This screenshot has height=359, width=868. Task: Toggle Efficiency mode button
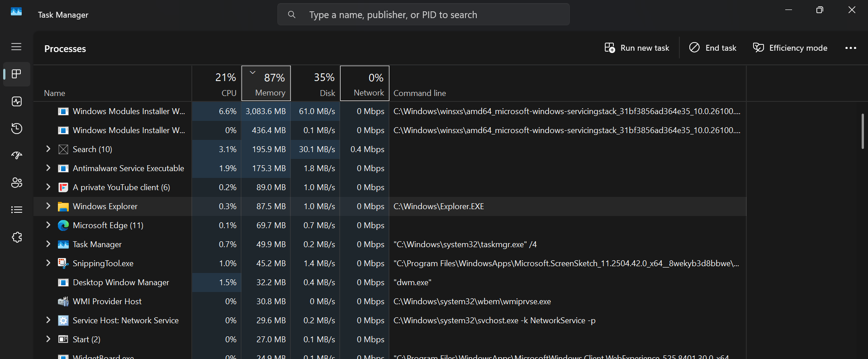tap(790, 48)
